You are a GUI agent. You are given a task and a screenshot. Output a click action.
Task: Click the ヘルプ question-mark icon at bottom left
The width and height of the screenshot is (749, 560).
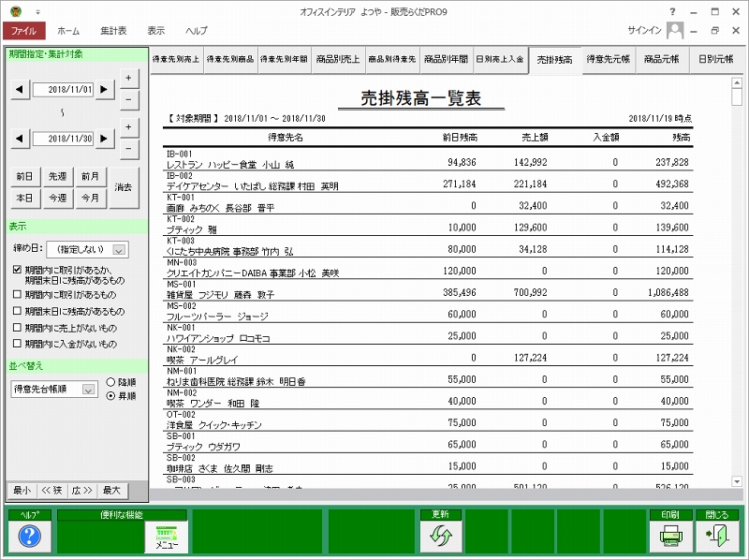click(x=30, y=534)
